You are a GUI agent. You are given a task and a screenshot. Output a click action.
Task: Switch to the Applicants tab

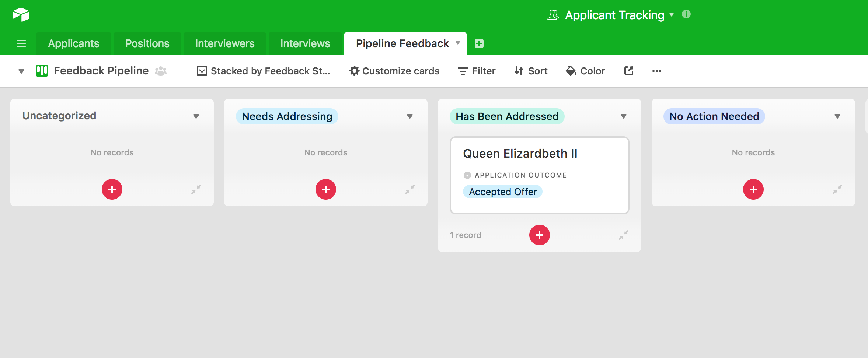pos(74,43)
